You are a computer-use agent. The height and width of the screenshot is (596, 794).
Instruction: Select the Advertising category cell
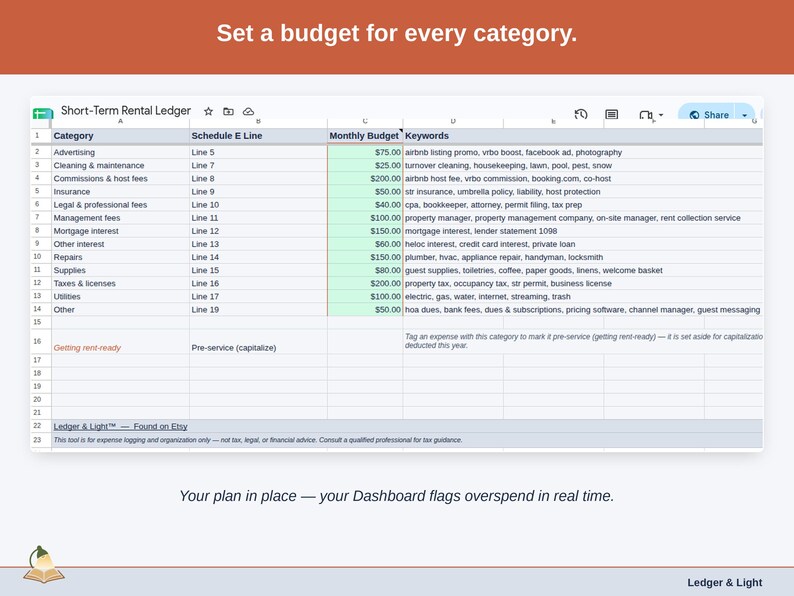point(121,152)
